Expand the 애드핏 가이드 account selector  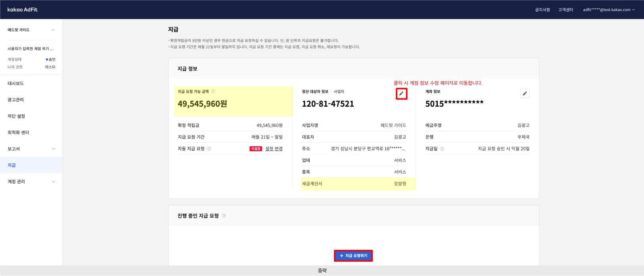(53, 30)
